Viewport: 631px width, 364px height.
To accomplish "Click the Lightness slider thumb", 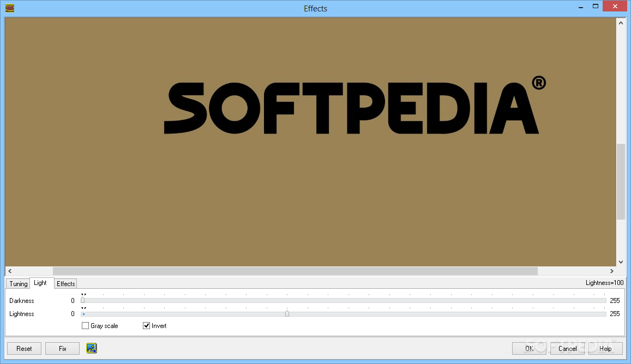I will (x=287, y=313).
